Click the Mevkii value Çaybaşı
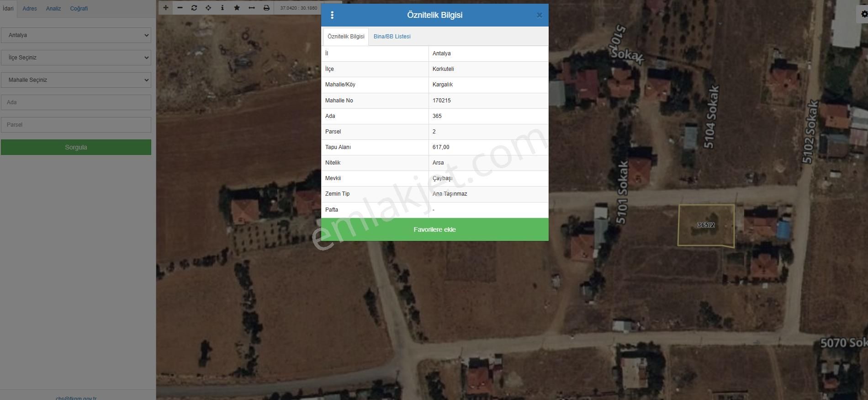 [x=488, y=178]
